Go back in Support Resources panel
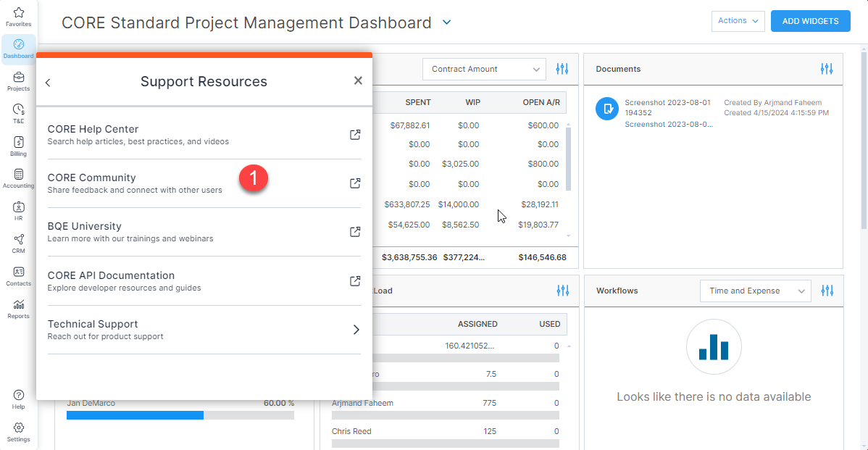The image size is (868, 450). [x=48, y=83]
